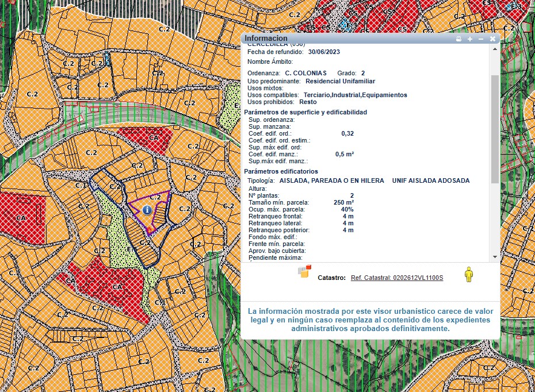Click the Parámetros edificatorios heading

tap(281, 171)
